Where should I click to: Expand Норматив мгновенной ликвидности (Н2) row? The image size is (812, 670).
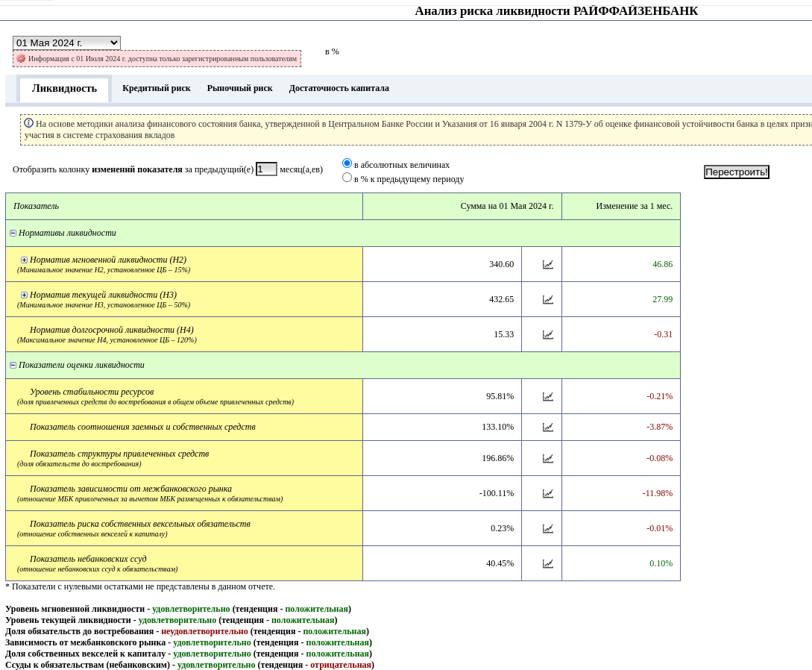point(24,260)
